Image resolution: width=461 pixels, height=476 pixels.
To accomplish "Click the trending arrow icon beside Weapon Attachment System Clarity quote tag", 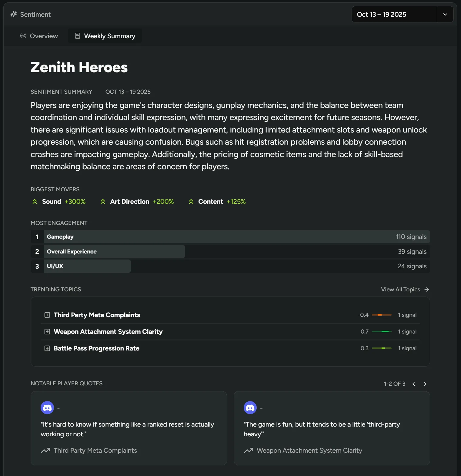I will tap(249, 451).
